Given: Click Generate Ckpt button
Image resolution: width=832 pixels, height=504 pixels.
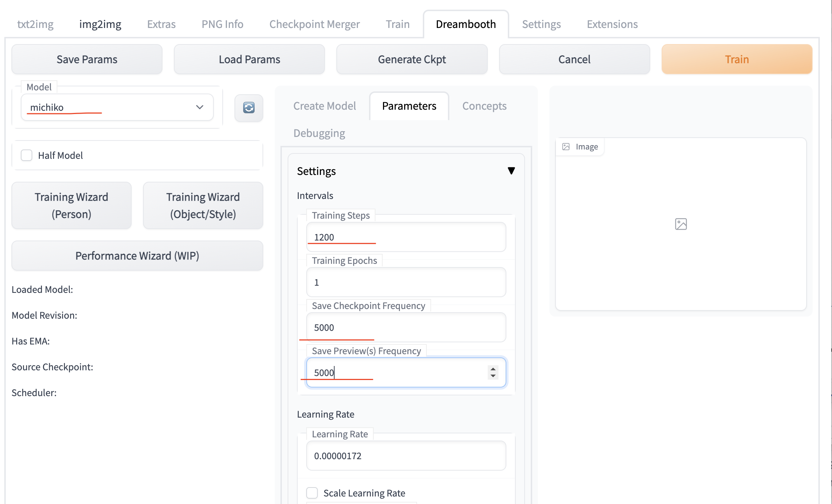Looking at the screenshot, I should 412,59.
